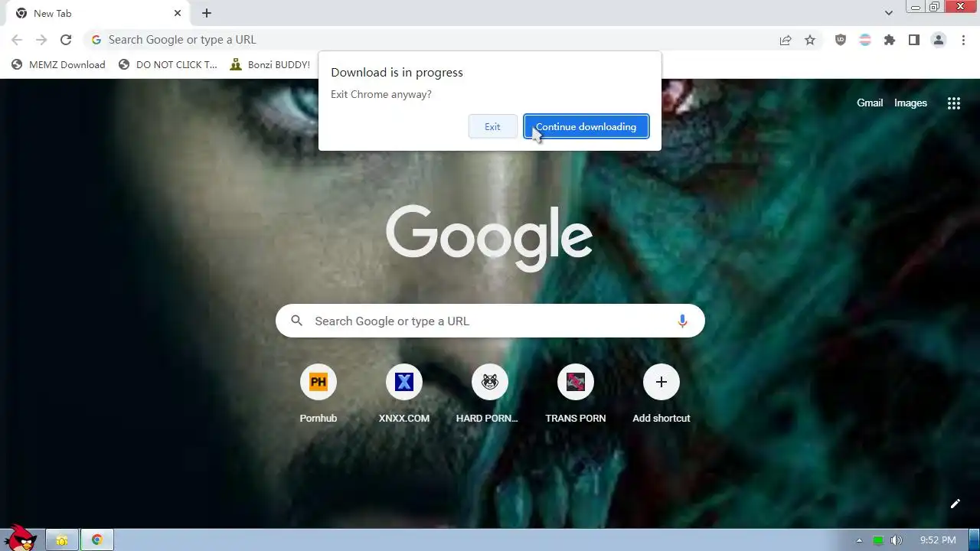Screen dimensions: 980x551
Task: Open the volume speaker tray icon
Action: [x=897, y=540]
